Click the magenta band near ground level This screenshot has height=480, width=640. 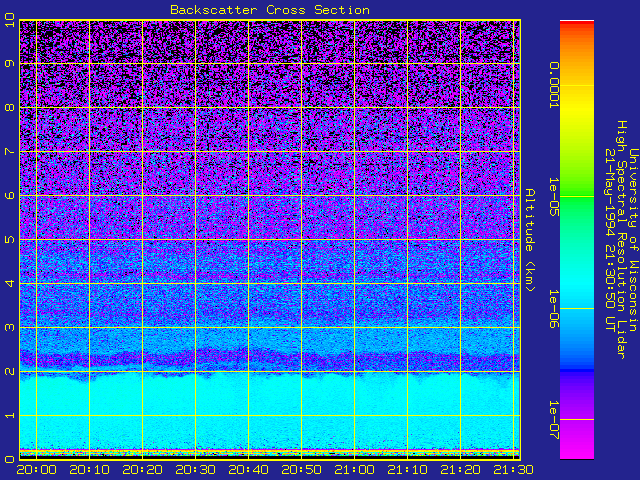(x=270, y=451)
